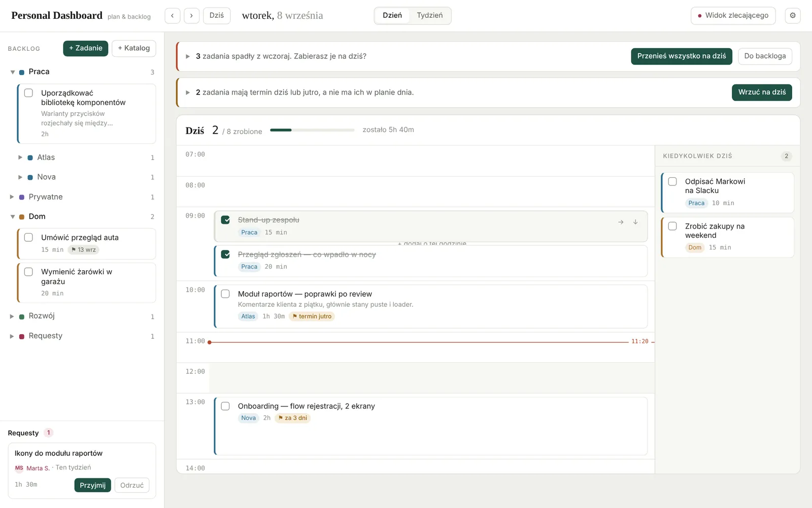Viewport: 812px width, 508px height.
Task: Expand the Prywatne folder
Action: [x=12, y=197]
